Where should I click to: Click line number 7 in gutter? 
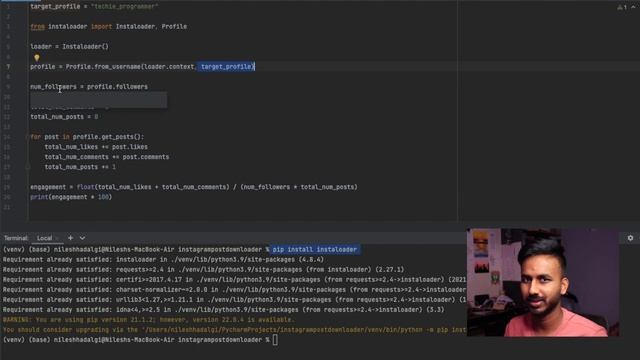pyautogui.click(x=8, y=67)
